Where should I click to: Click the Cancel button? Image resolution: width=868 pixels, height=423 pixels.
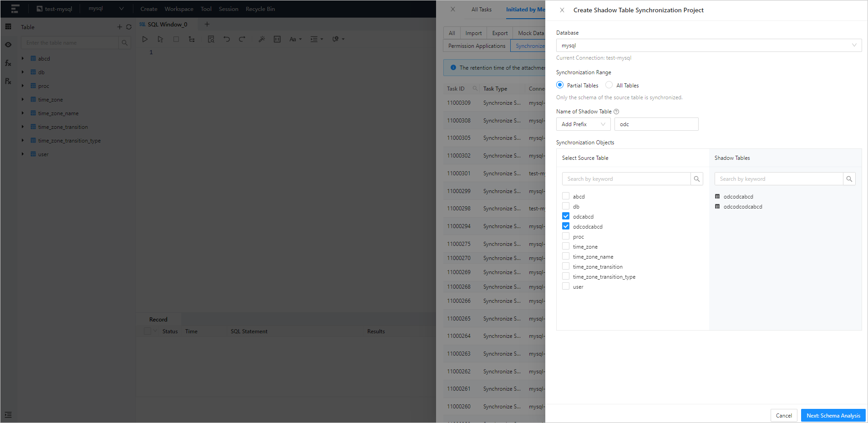[783, 415]
